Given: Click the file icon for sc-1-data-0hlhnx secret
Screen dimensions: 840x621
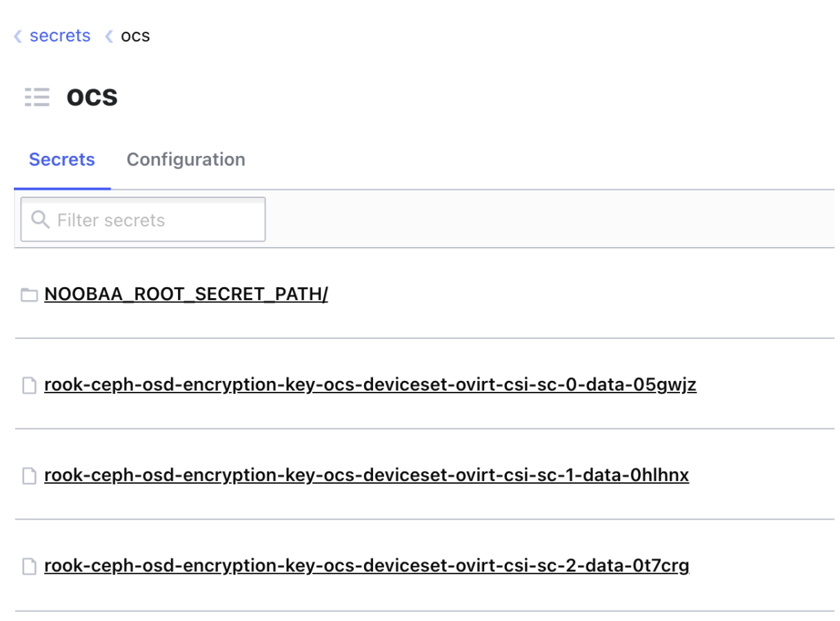Looking at the screenshot, I should (29, 476).
